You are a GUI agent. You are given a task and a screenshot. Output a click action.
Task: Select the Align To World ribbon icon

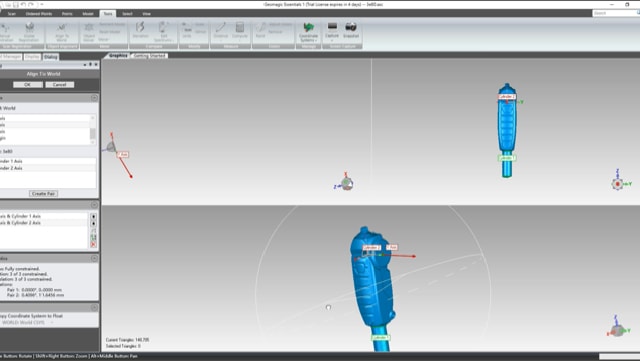click(x=62, y=32)
